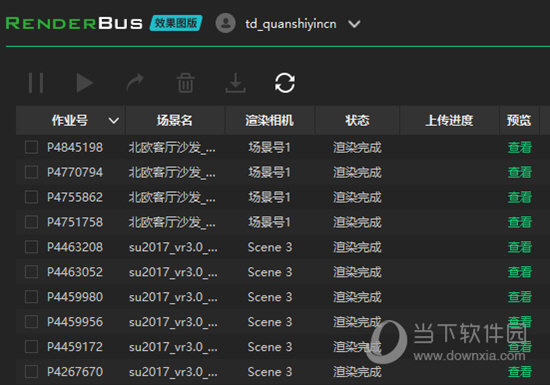The height and width of the screenshot is (385, 550).
Task: Open 查看 preview for job P4845198
Action: (x=520, y=147)
